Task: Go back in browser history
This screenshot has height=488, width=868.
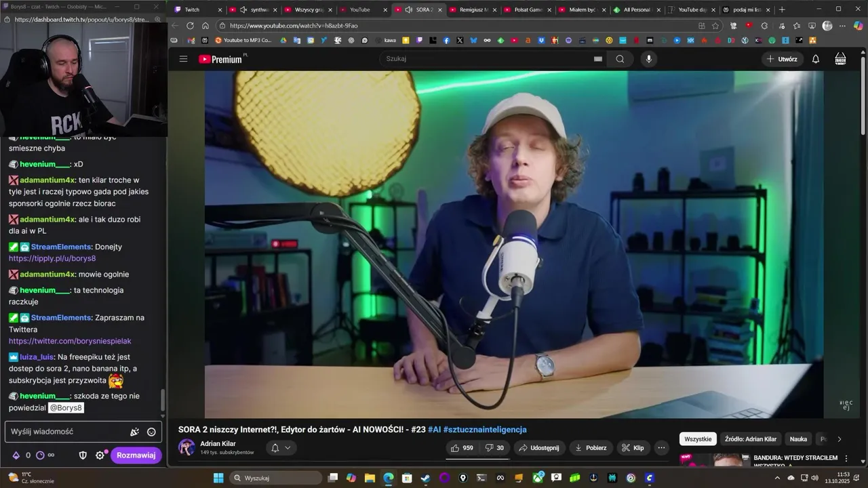Action: (x=175, y=26)
